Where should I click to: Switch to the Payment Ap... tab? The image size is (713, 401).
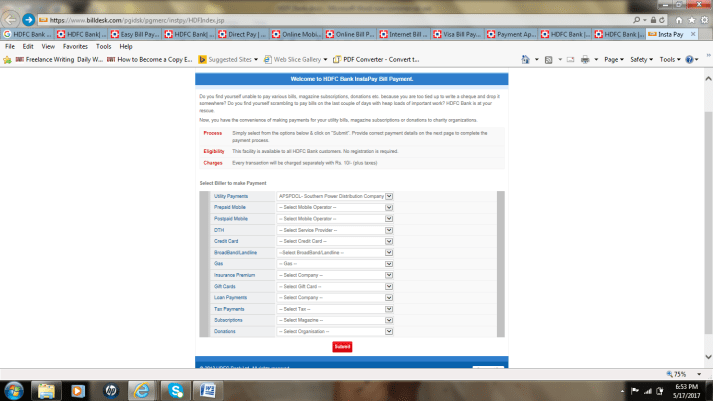click(x=511, y=34)
